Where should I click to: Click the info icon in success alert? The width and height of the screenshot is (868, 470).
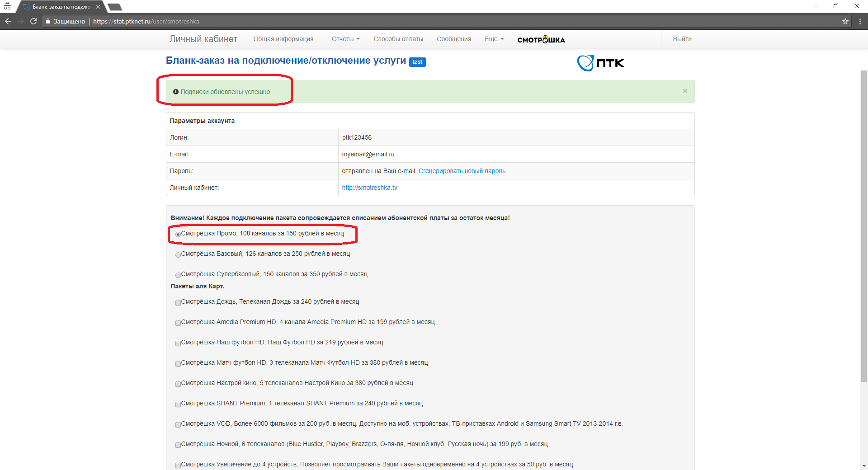(176, 92)
